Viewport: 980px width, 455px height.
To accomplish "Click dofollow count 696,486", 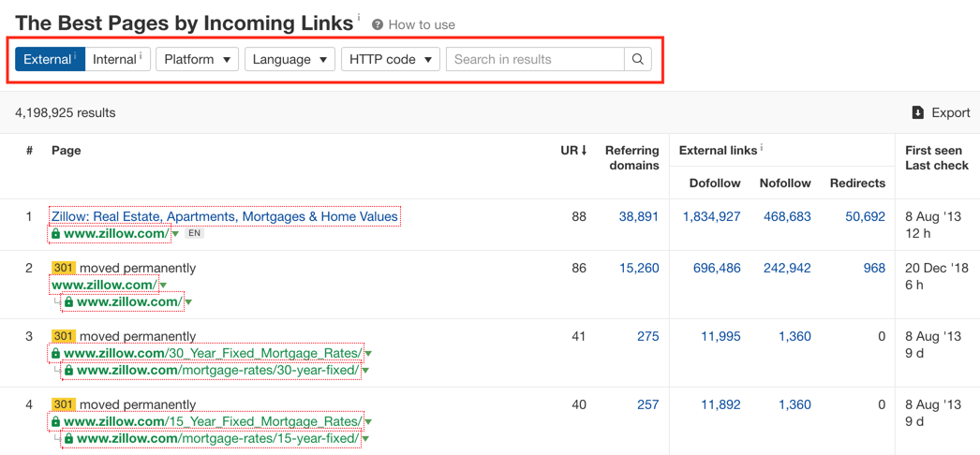I will point(717,269).
